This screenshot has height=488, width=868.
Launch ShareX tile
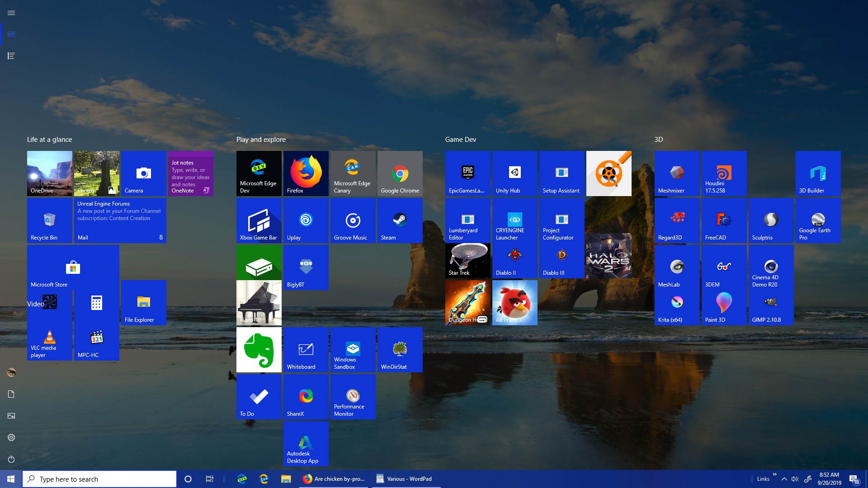[306, 397]
